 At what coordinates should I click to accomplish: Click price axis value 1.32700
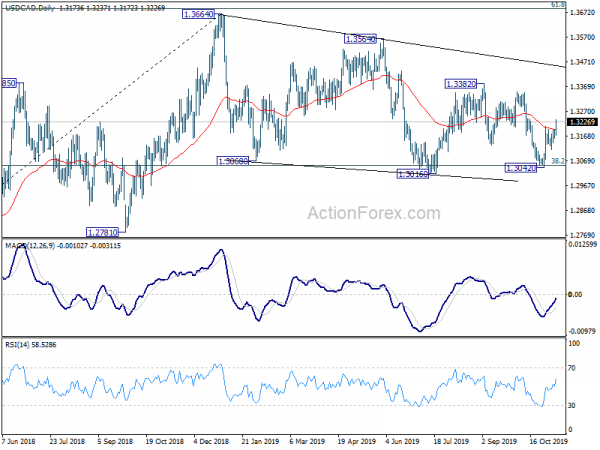tap(582, 112)
